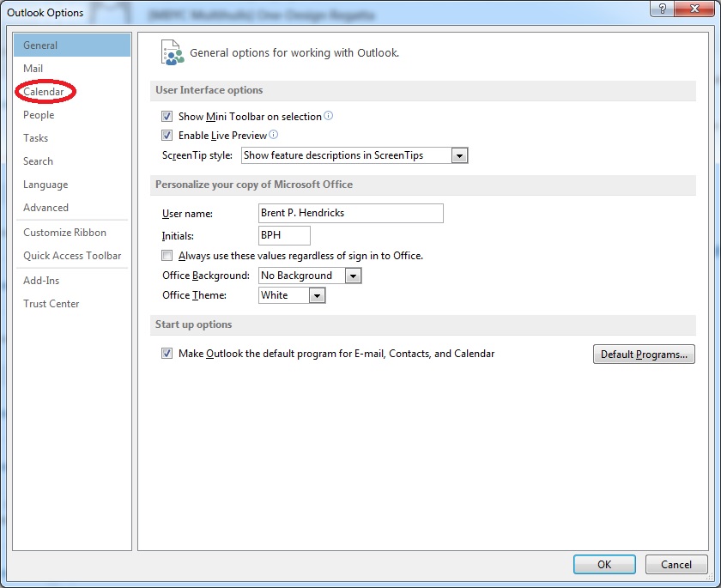Confirm with the OK button
Screen dimensions: 721x588
[x=604, y=565]
